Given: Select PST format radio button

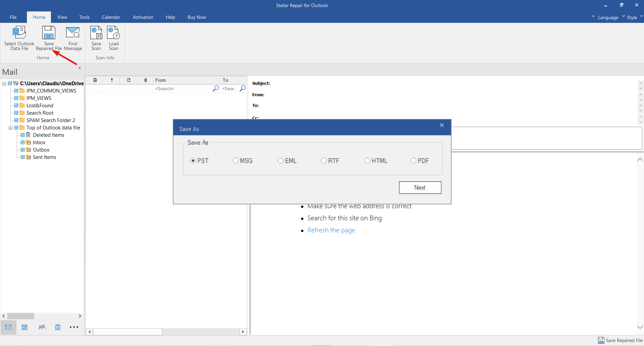Looking at the screenshot, I should coord(193,161).
